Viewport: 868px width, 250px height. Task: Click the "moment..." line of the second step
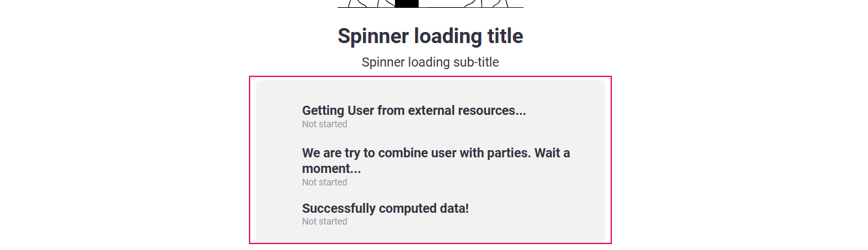pos(332,169)
